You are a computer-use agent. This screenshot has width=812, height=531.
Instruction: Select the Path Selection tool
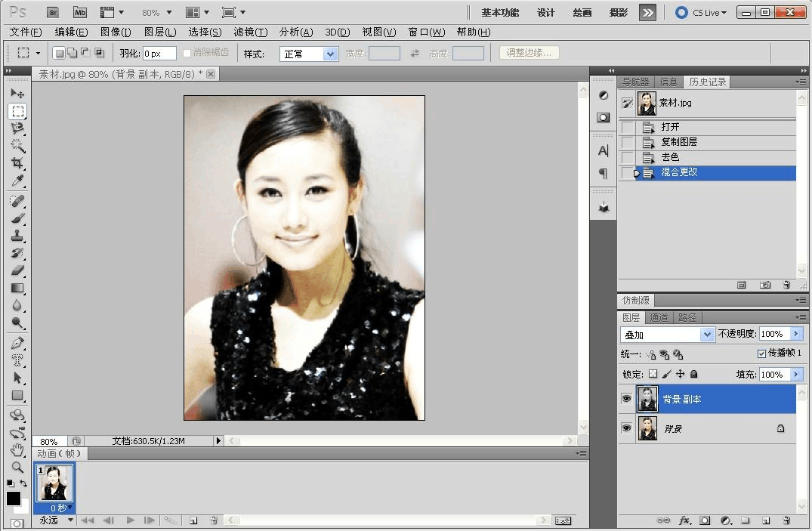point(17,378)
